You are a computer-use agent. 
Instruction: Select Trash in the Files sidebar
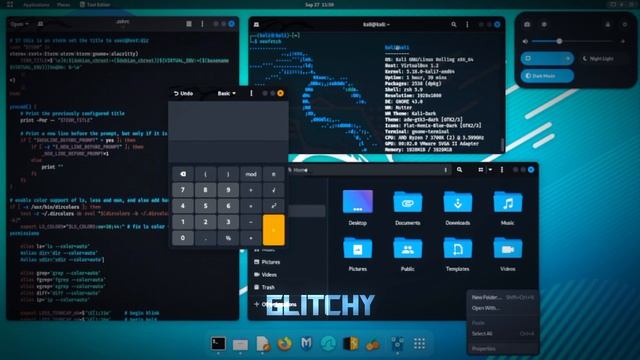268,287
